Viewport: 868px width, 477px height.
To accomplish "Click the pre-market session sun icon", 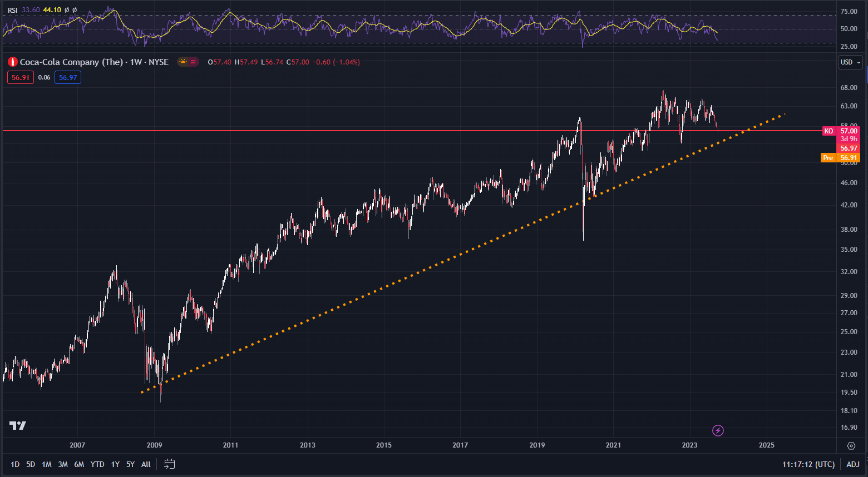I will click(x=183, y=62).
